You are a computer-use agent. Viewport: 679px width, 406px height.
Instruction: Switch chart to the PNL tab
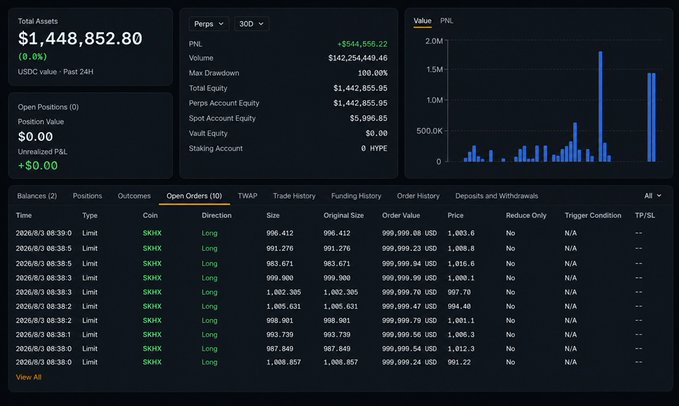(x=446, y=21)
